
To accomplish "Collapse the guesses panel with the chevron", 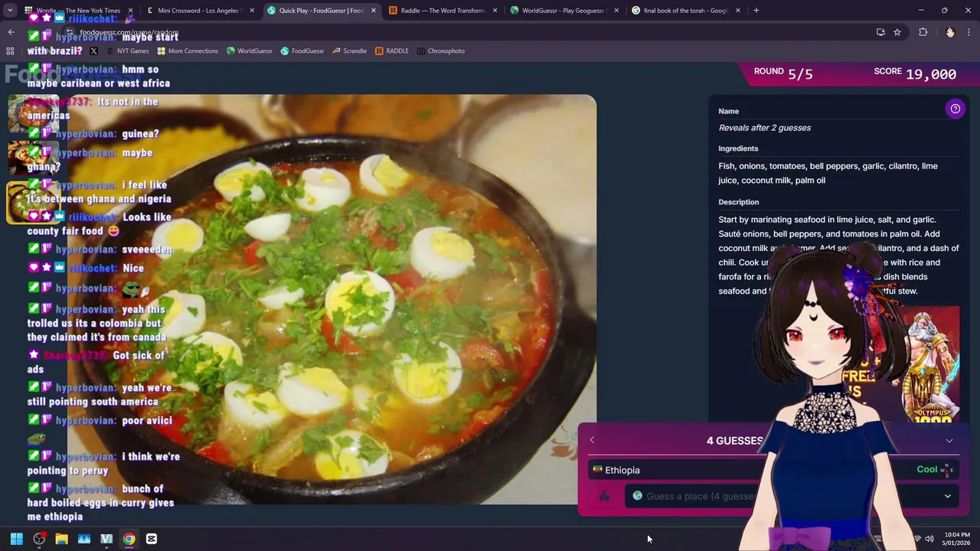I will [949, 441].
